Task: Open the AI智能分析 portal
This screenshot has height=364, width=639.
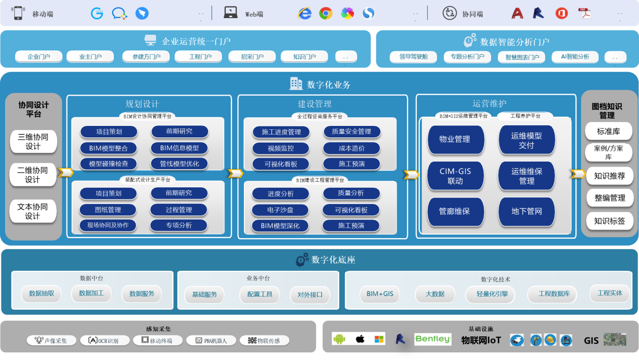Action: [575, 57]
